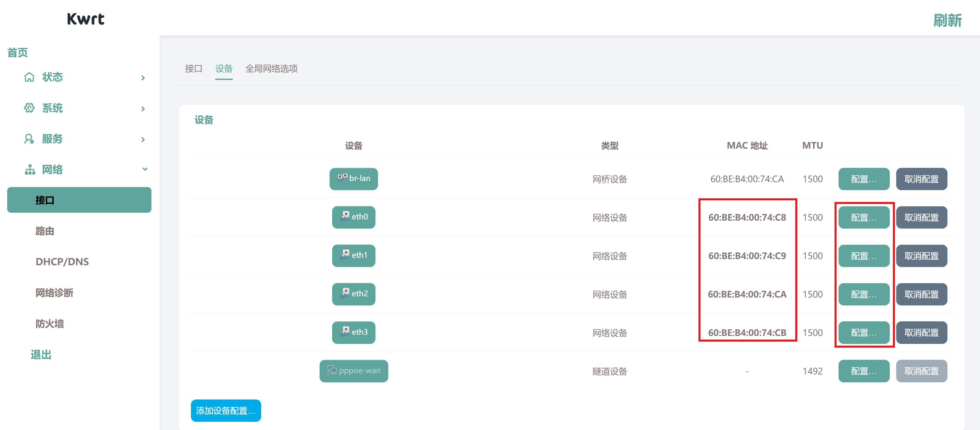Click 配置 button for br-lan
This screenshot has width=980, height=430.
click(864, 179)
